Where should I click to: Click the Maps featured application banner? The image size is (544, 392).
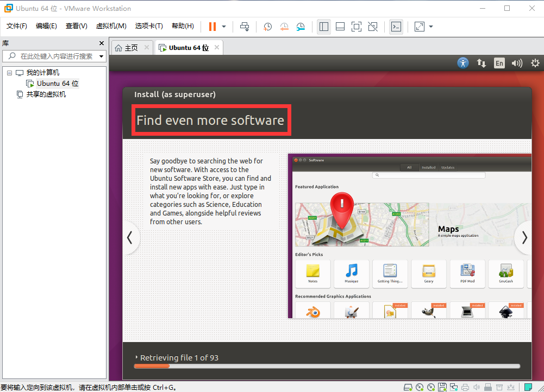[x=413, y=225]
